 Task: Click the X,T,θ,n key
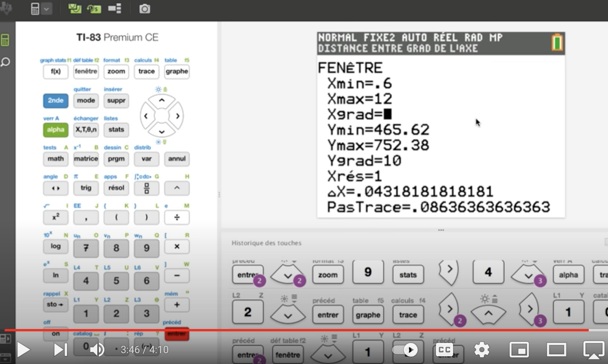86,130
